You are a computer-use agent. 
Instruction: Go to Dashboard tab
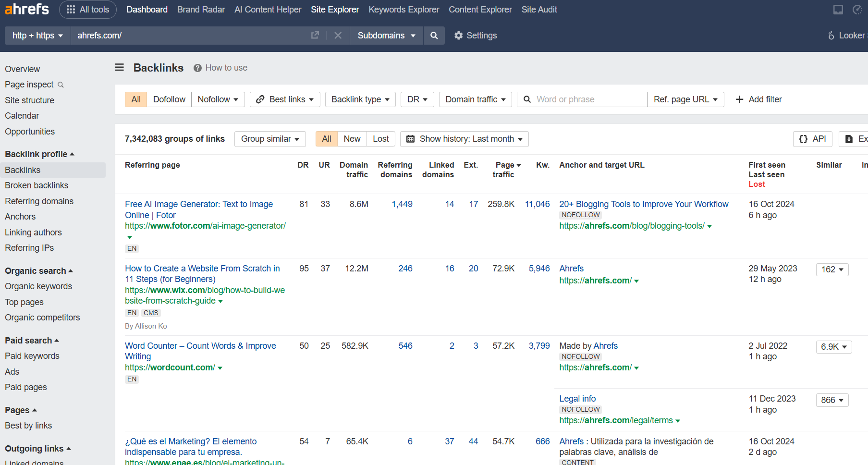[147, 10]
